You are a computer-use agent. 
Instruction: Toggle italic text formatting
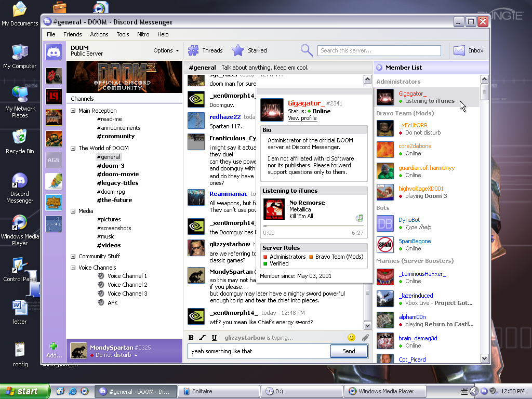click(203, 338)
